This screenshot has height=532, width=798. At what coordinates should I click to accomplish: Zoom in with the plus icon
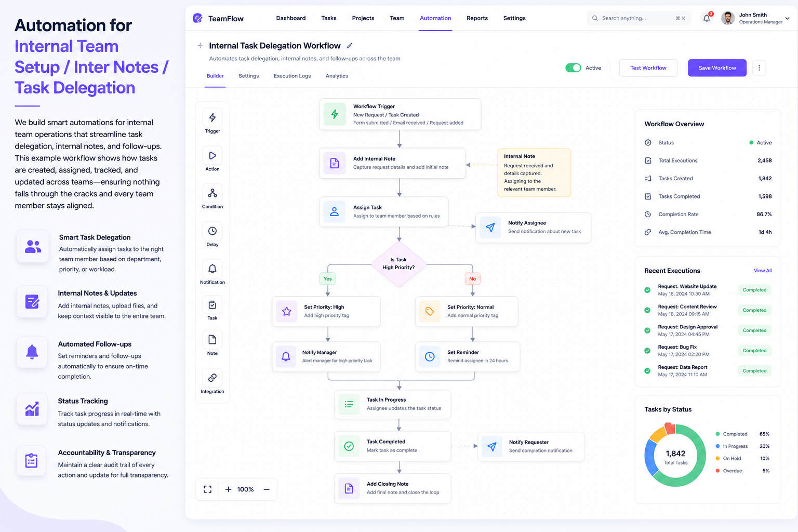(x=228, y=489)
